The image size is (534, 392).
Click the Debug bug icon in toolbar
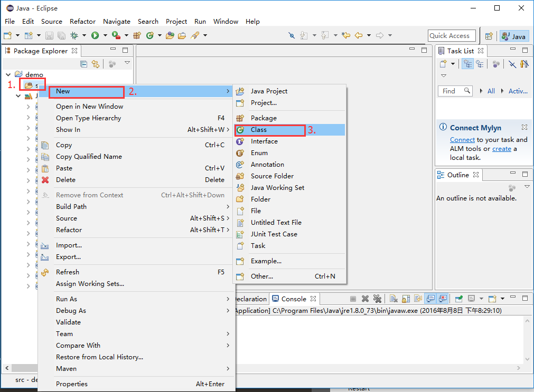coord(74,35)
